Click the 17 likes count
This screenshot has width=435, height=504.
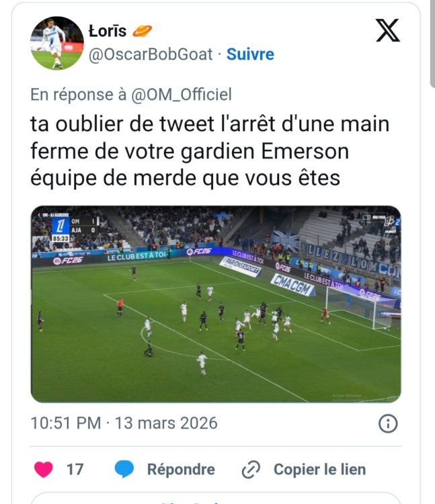pos(75,470)
